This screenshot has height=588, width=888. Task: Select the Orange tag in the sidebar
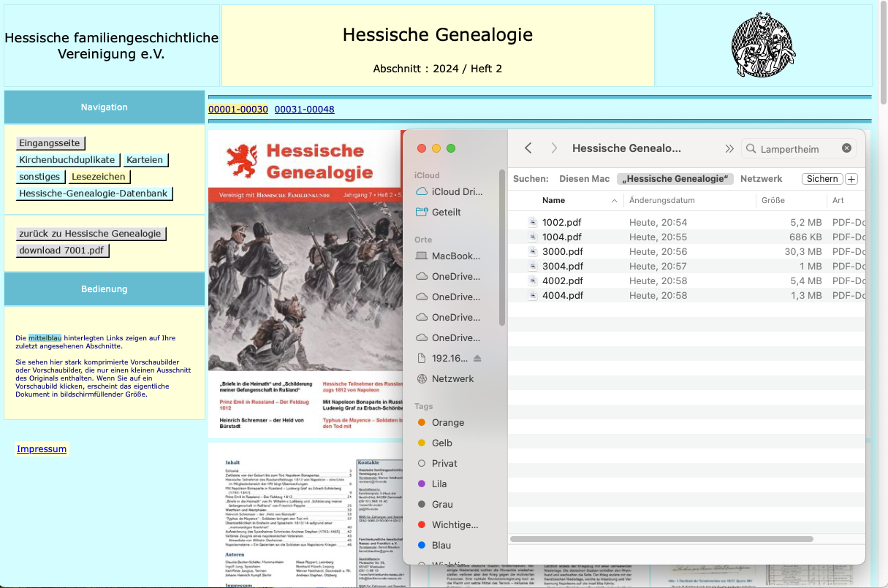click(x=449, y=422)
